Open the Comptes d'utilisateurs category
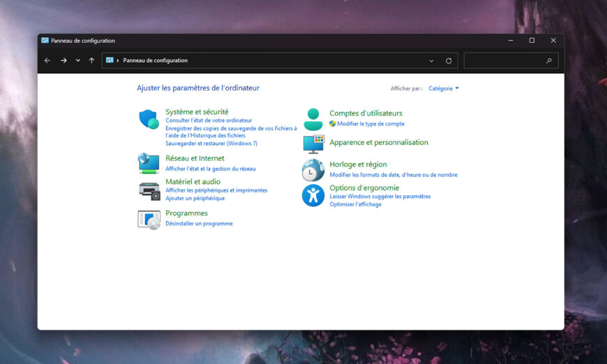Image resolution: width=607 pixels, height=364 pixels. 366,114
